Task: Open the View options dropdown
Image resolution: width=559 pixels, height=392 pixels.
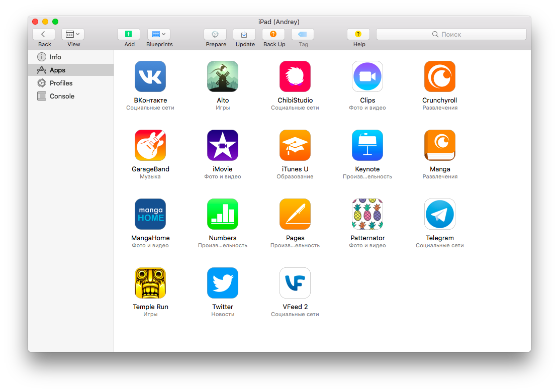Action: point(73,34)
